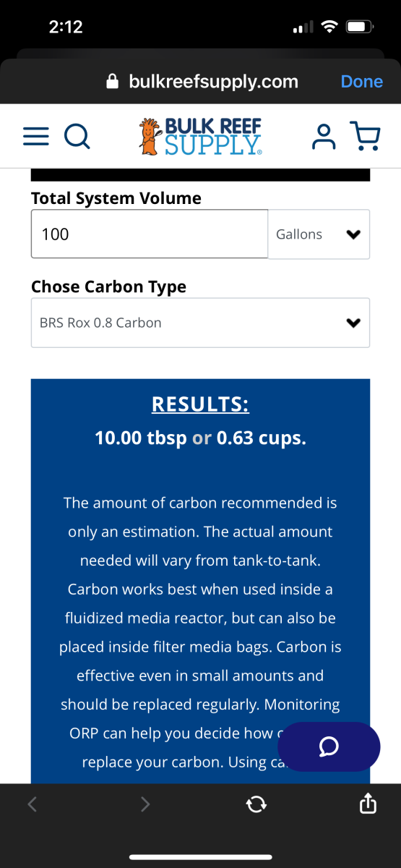The height and width of the screenshot is (868, 401).
Task: Focus the Total System Volume input field
Action: coord(150,234)
